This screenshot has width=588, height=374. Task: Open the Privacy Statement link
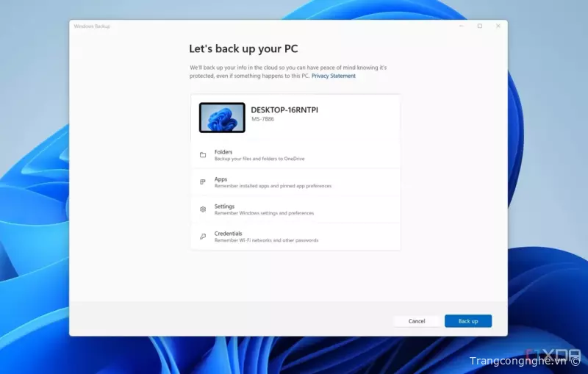click(333, 76)
